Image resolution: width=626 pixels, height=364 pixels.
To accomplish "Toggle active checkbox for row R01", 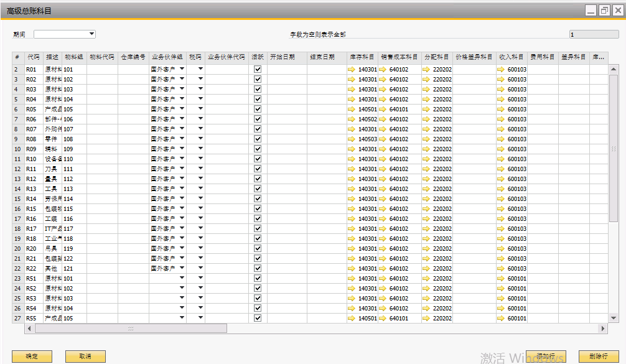I will [x=258, y=69].
